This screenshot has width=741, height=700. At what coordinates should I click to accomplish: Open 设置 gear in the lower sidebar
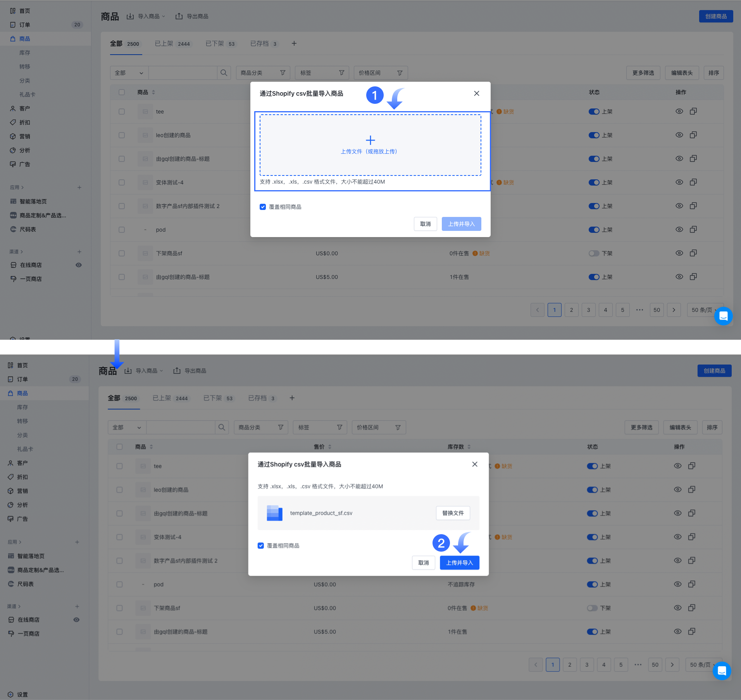pyautogui.click(x=11, y=695)
